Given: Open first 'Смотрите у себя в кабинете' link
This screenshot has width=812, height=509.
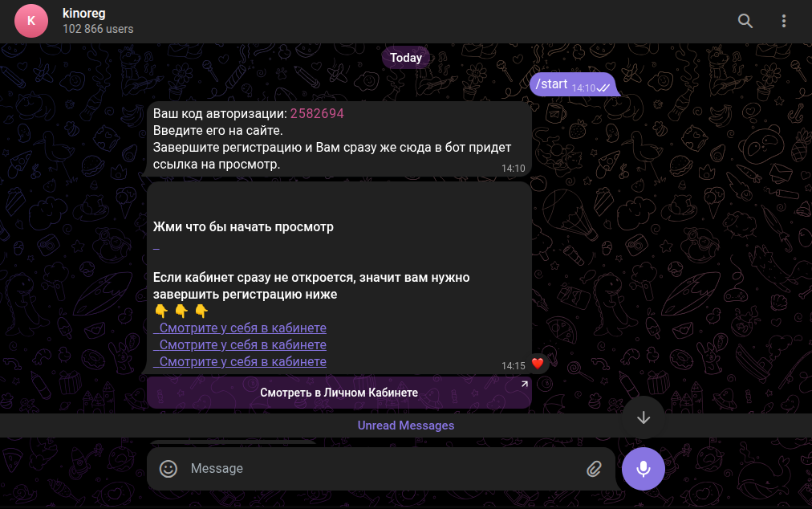Looking at the screenshot, I should 240,328.
